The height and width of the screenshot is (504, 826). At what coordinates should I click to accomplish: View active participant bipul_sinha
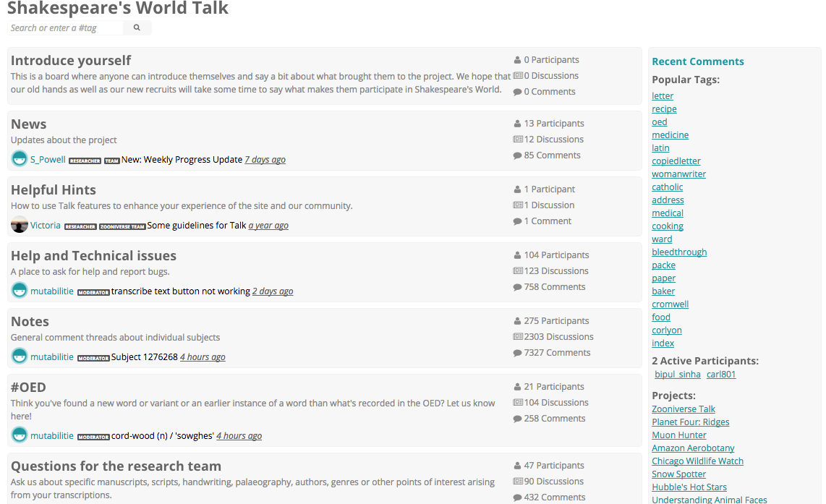(678, 375)
